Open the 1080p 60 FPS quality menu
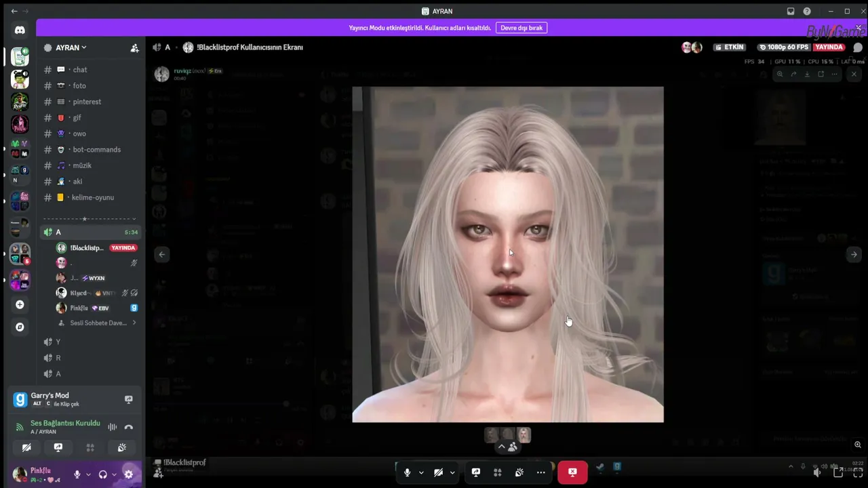Image resolution: width=868 pixels, height=488 pixels. click(784, 47)
